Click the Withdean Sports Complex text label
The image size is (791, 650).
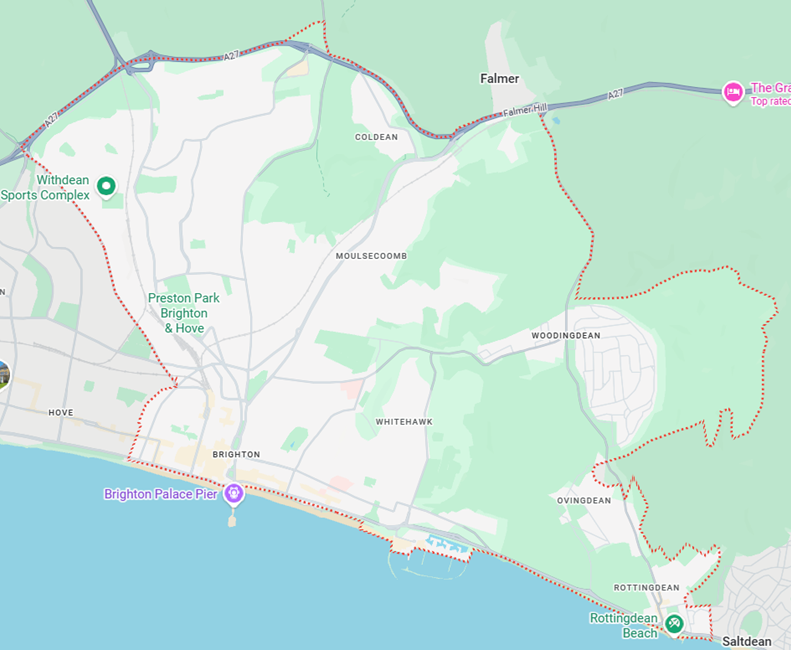(45, 187)
